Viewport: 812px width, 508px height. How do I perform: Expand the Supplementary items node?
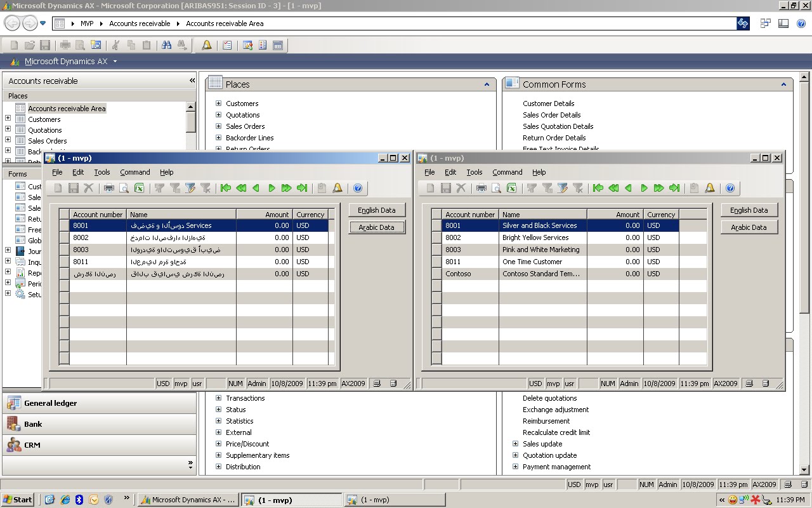point(219,455)
